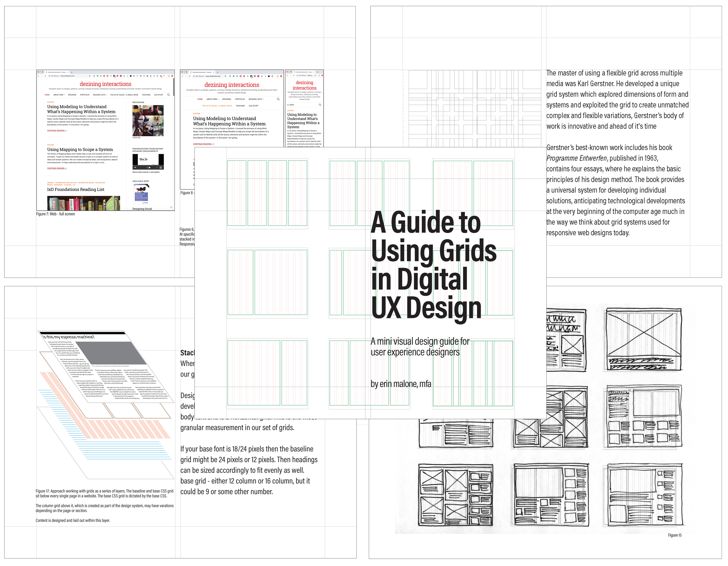Click new tab plus in medium-width browser
Viewport: 728px width, 566px height.
pyautogui.click(x=217, y=72)
